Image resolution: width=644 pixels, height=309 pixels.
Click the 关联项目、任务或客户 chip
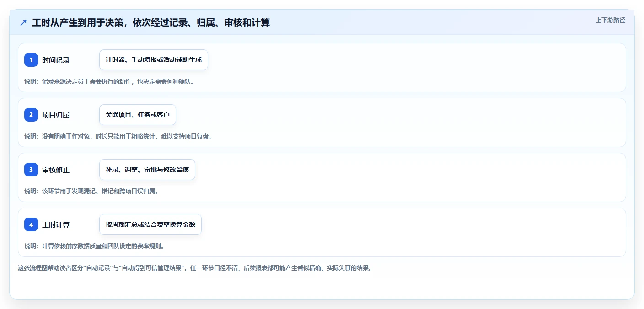(x=138, y=115)
